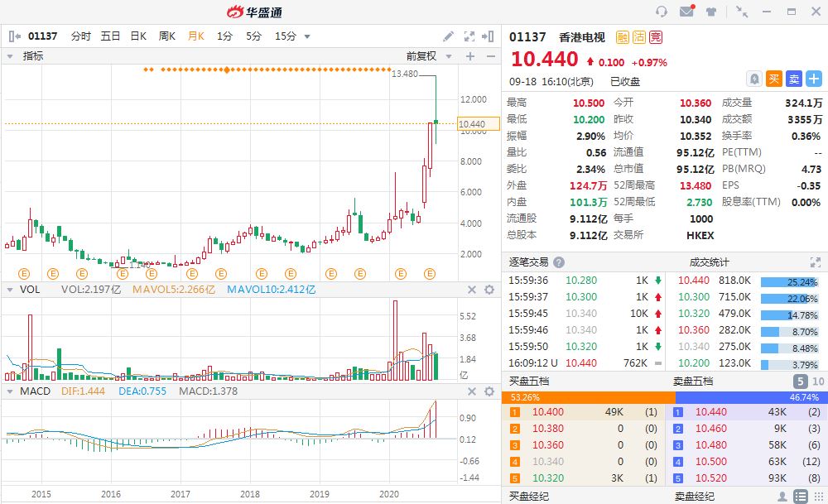Click the 10.440 current price label on axis
Viewport: 828px width, 504px height.
tap(479, 124)
